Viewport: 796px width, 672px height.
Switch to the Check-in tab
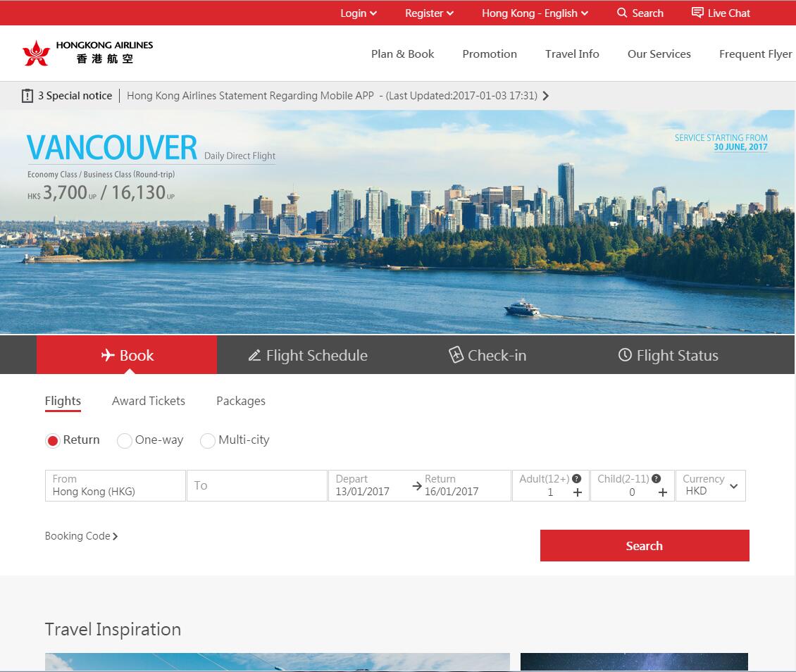[x=488, y=355]
